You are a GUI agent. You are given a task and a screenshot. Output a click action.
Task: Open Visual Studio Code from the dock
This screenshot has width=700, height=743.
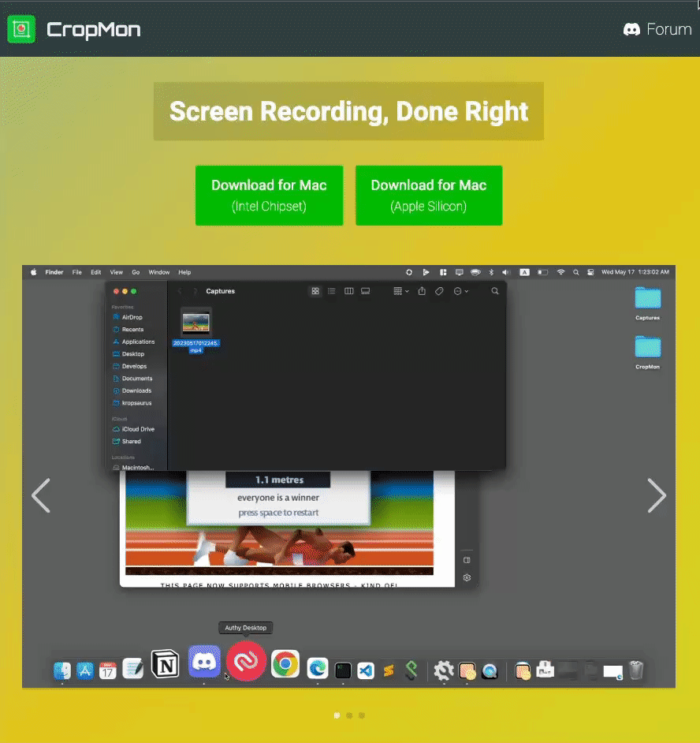(366, 670)
